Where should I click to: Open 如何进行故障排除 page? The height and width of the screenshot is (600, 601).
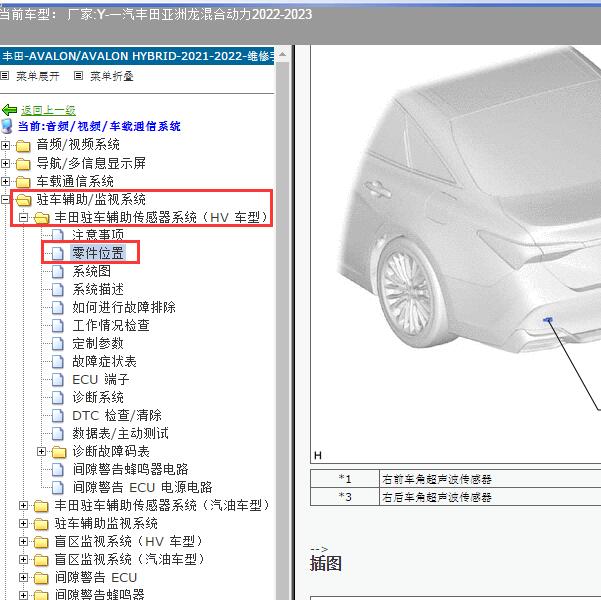(x=124, y=307)
